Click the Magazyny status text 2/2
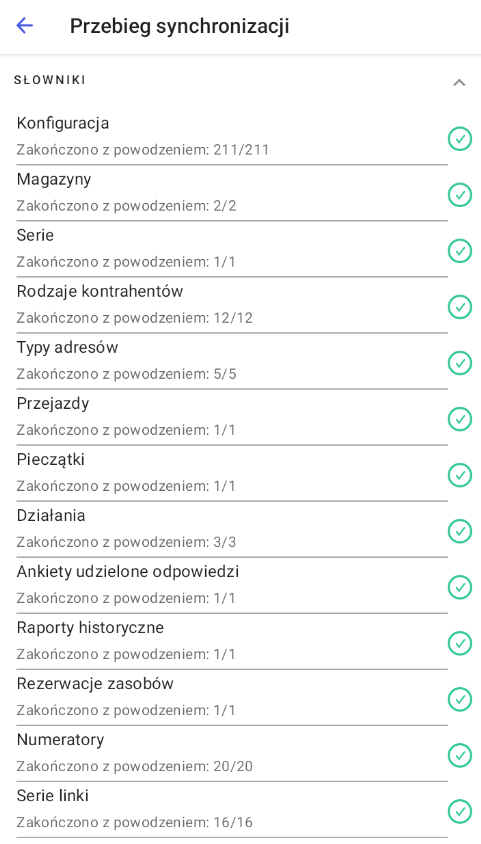This screenshot has height=844, width=481. [x=224, y=206]
